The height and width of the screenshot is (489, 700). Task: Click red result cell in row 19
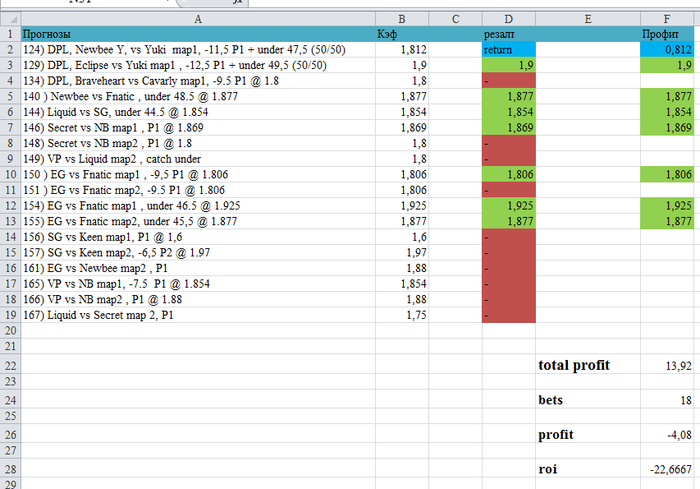tap(508, 315)
